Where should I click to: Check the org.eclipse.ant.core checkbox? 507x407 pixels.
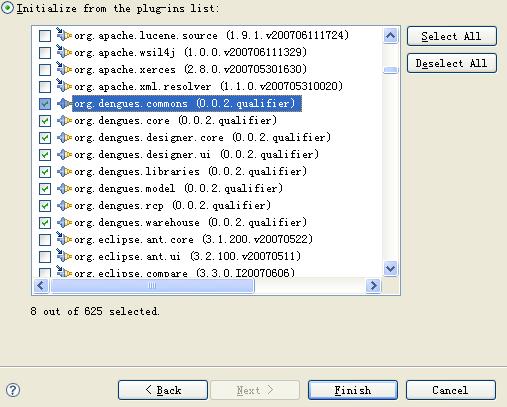pyautogui.click(x=45, y=240)
